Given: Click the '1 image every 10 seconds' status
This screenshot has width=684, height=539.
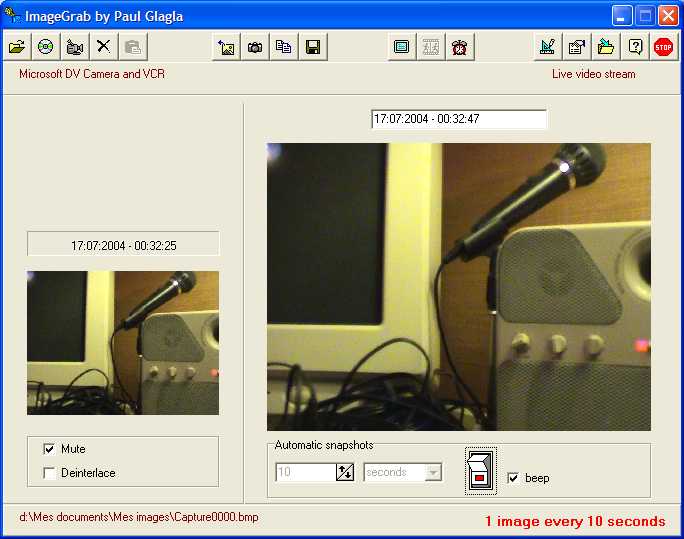Looking at the screenshot, I should tap(575, 521).
